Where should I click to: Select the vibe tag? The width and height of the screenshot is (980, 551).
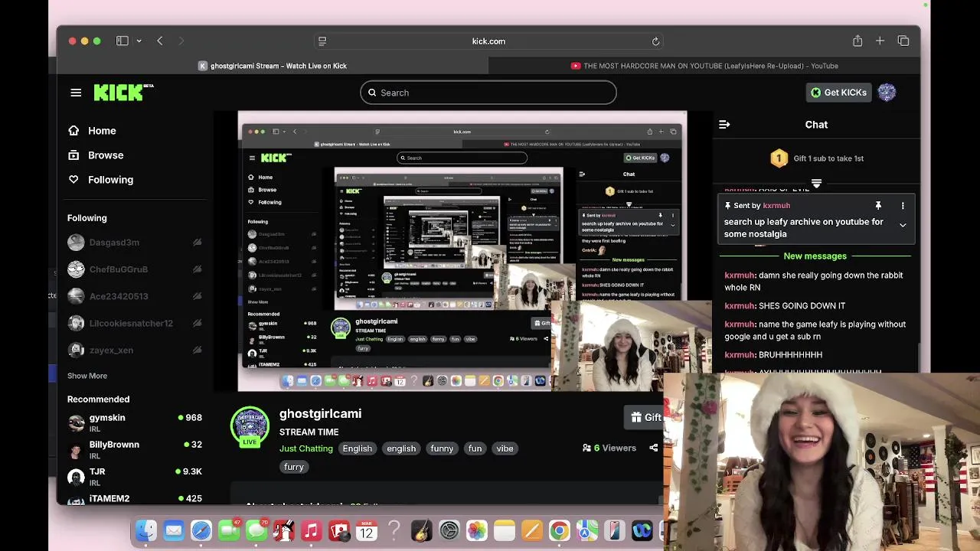point(505,448)
